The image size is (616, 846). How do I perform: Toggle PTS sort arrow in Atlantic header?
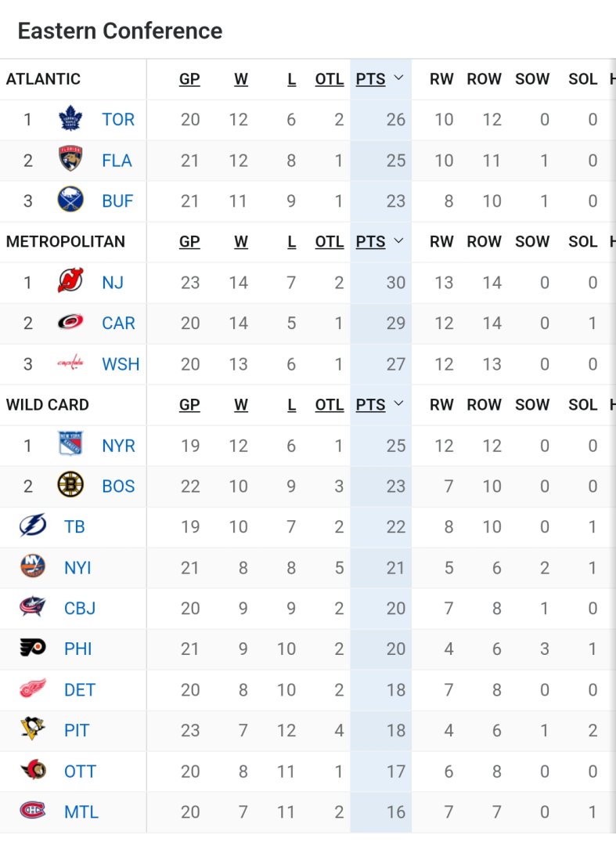(x=398, y=78)
